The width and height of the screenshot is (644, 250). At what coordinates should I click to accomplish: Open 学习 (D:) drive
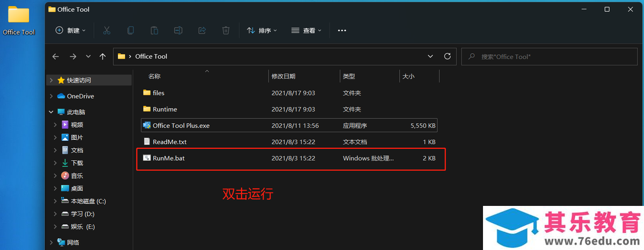pyautogui.click(x=83, y=214)
